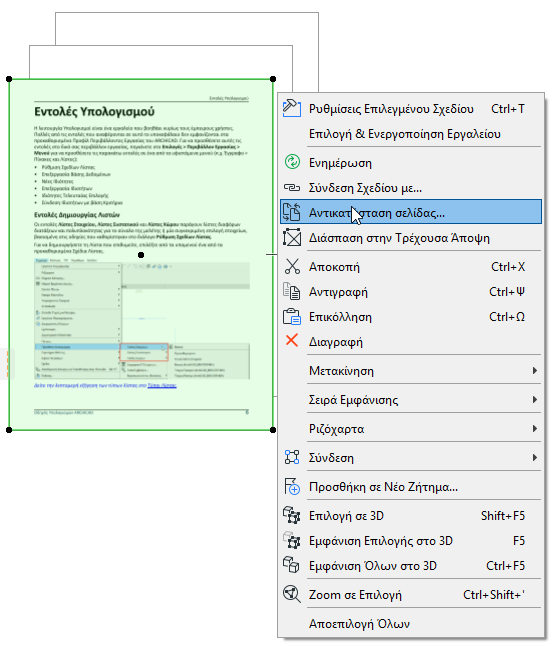Viewport: 557px width, 646px height.
Task: Choose Επιλογή σε 3D menu entry
Action: [x=411, y=515]
